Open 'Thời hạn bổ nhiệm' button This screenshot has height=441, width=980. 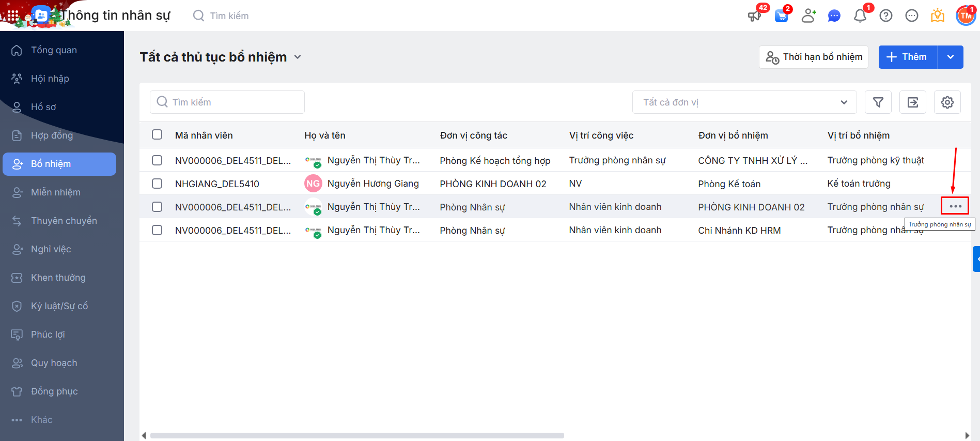pyautogui.click(x=813, y=57)
